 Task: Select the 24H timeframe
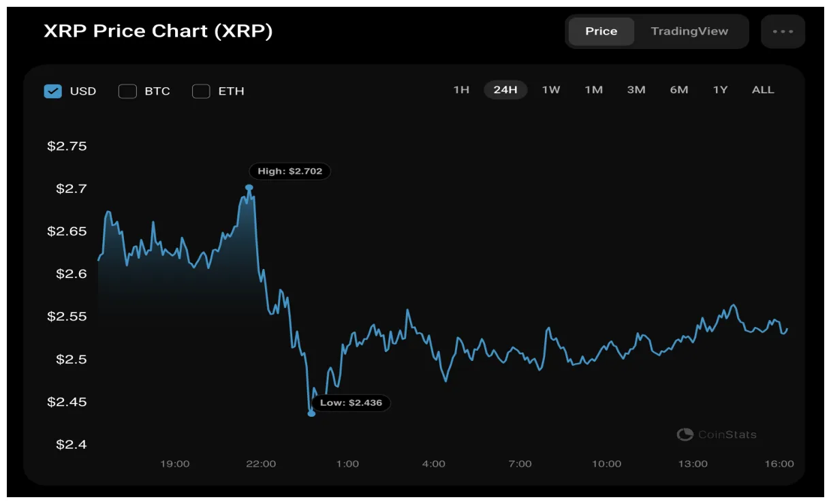pyautogui.click(x=505, y=89)
